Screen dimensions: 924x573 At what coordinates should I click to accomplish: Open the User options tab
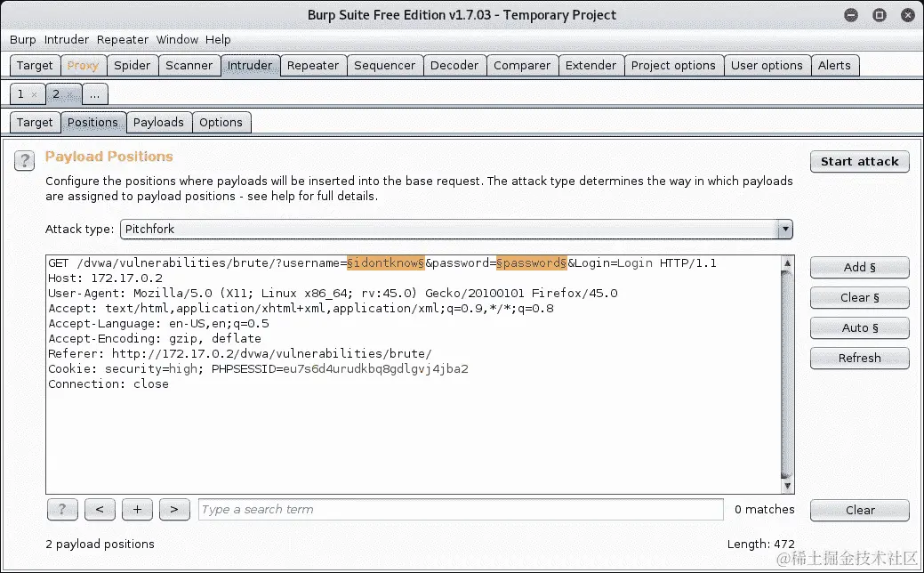(767, 66)
